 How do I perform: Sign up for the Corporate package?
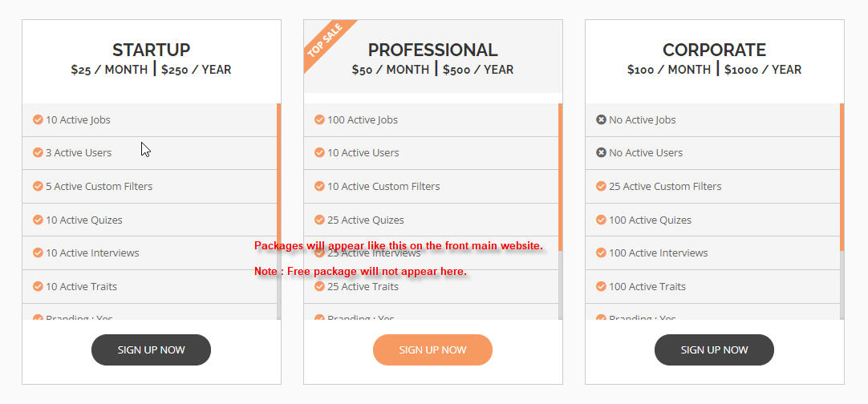point(714,349)
